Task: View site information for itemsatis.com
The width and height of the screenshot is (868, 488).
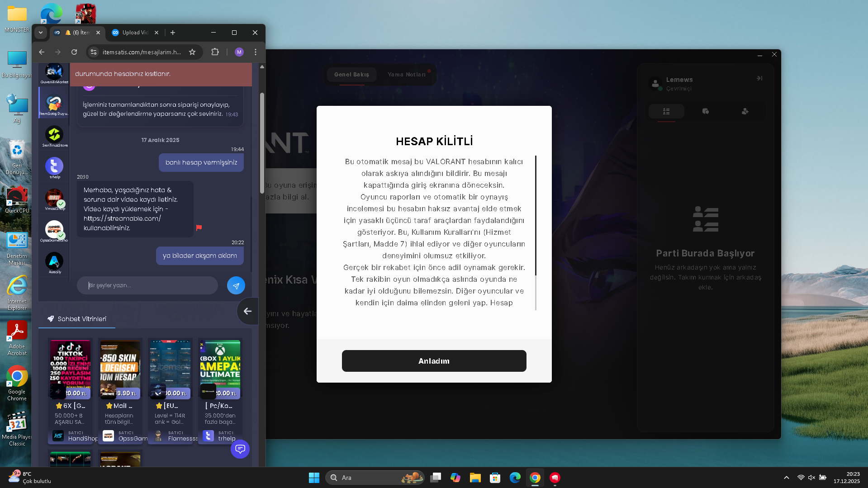Action: tap(94, 52)
